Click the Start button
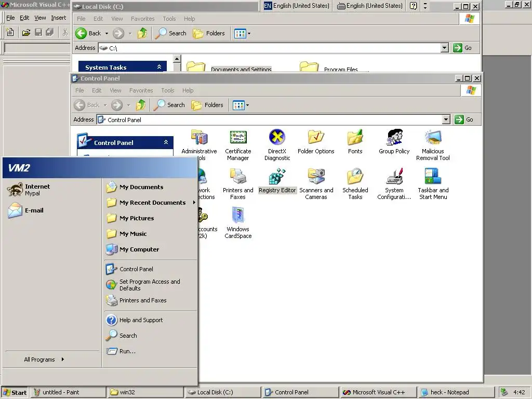The image size is (532, 399). pos(15,393)
